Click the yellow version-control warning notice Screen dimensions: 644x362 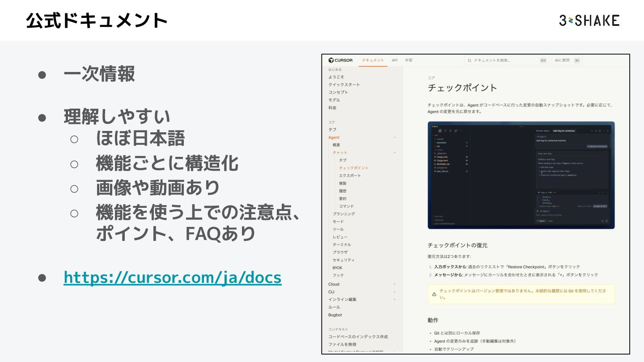tap(521, 294)
